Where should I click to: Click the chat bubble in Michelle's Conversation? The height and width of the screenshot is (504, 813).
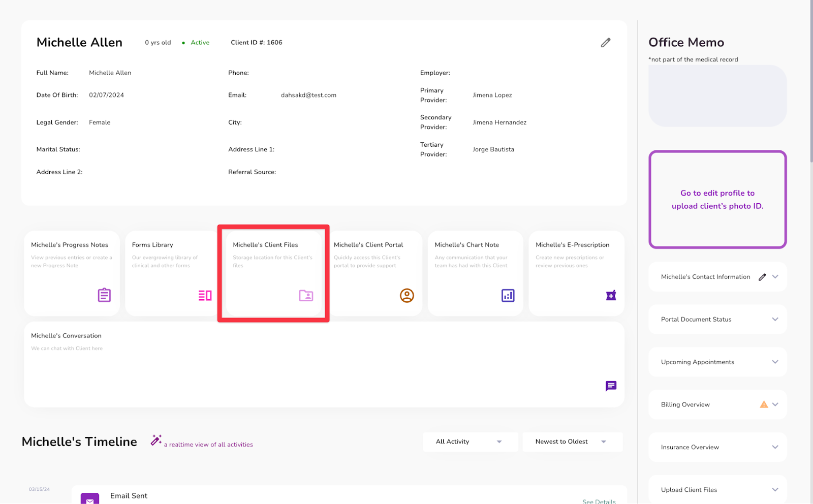611,386
